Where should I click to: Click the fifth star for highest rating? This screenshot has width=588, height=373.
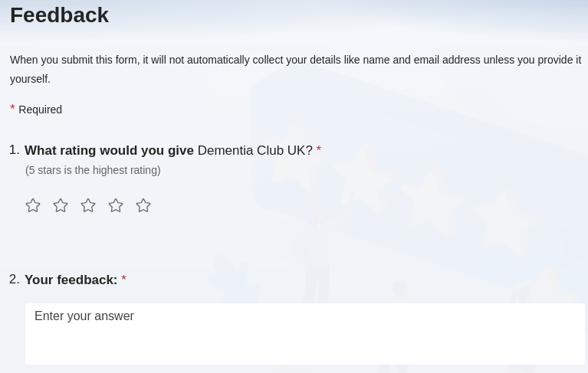tap(143, 205)
